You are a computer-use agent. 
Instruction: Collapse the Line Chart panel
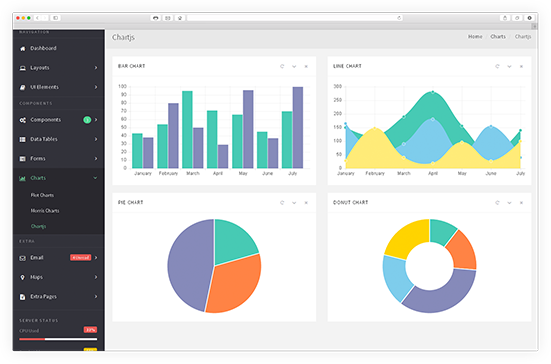pyautogui.click(x=509, y=66)
